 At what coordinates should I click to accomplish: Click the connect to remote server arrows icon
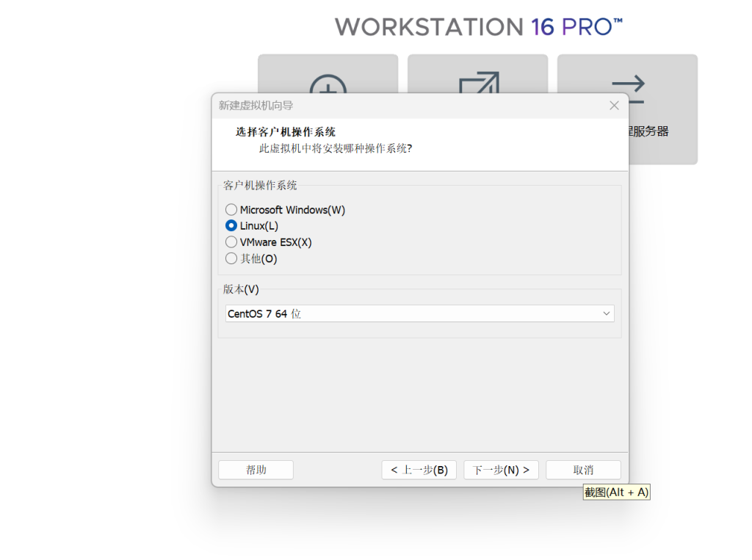[x=628, y=89]
